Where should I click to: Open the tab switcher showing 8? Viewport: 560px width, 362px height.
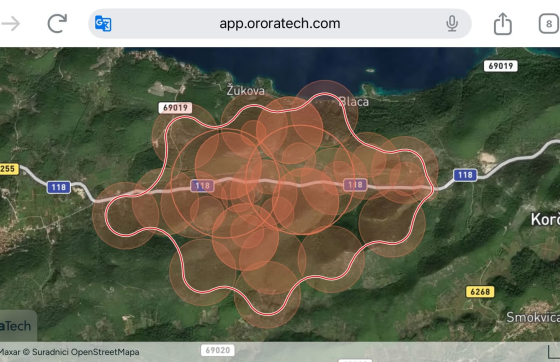pos(549,24)
